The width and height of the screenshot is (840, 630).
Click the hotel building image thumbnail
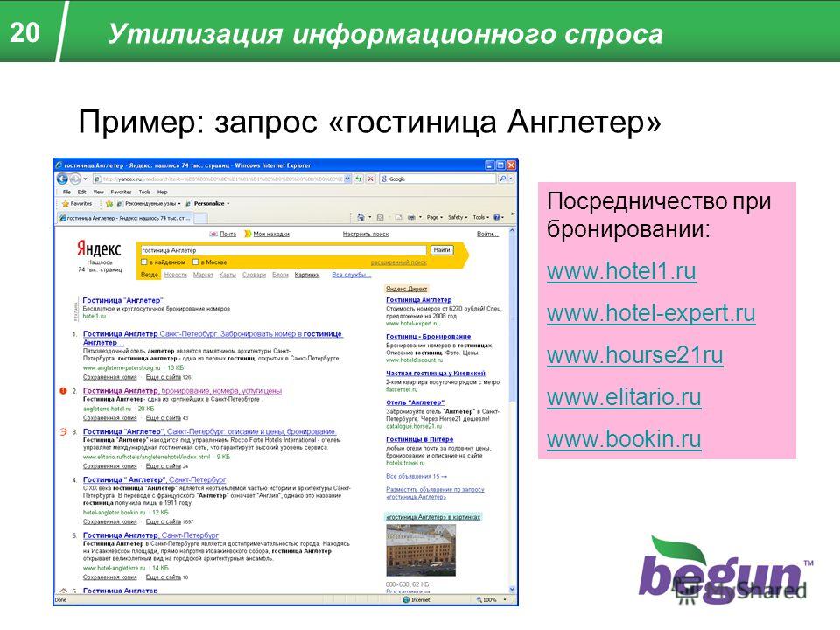[x=421, y=550]
